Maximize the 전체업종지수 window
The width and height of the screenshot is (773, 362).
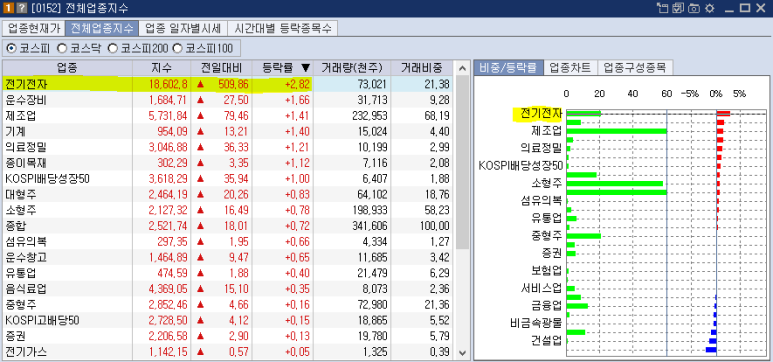click(745, 8)
